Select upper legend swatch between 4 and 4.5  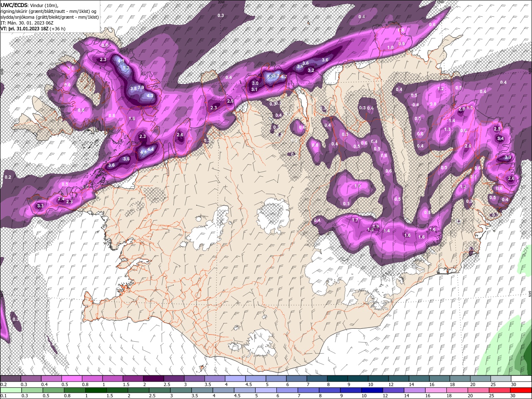pyautogui.click(x=235, y=379)
